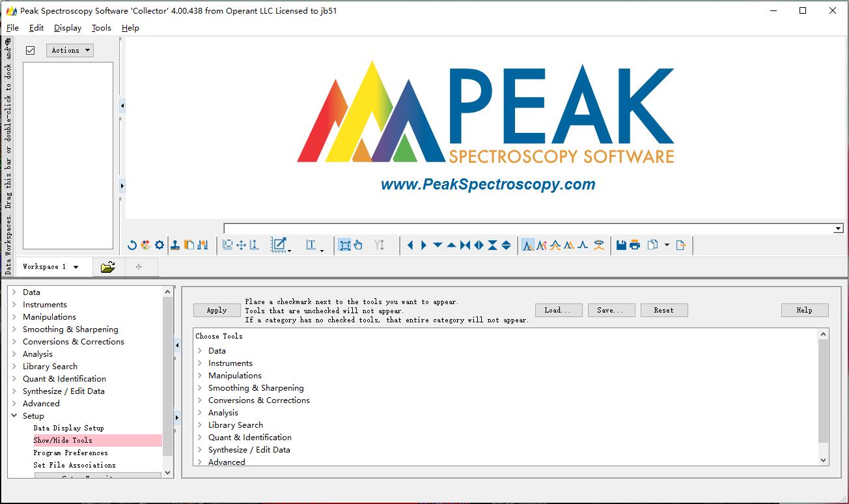This screenshot has width=849, height=504.
Task: Select Set File Associations under Setup
Action: (74, 466)
